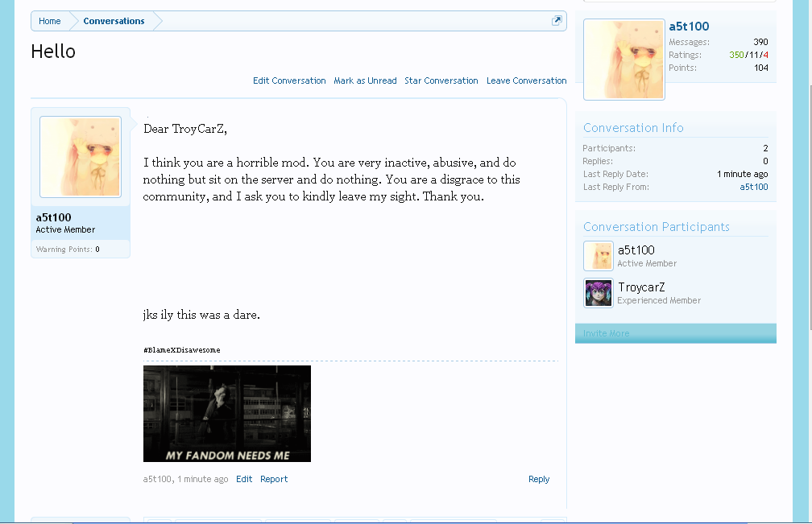Click the #BlameXDisawesome signature text
812x524 pixels.
182,350
